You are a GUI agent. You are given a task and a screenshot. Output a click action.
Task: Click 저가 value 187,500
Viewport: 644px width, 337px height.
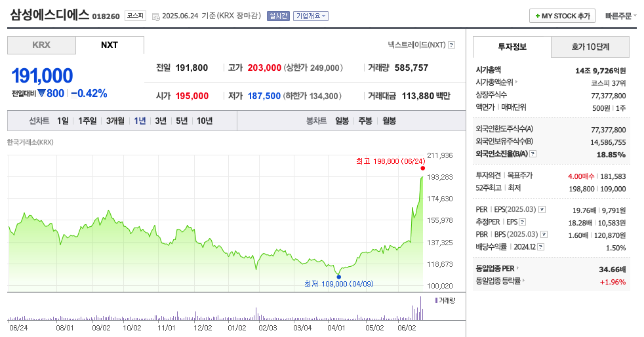[264, 96]
